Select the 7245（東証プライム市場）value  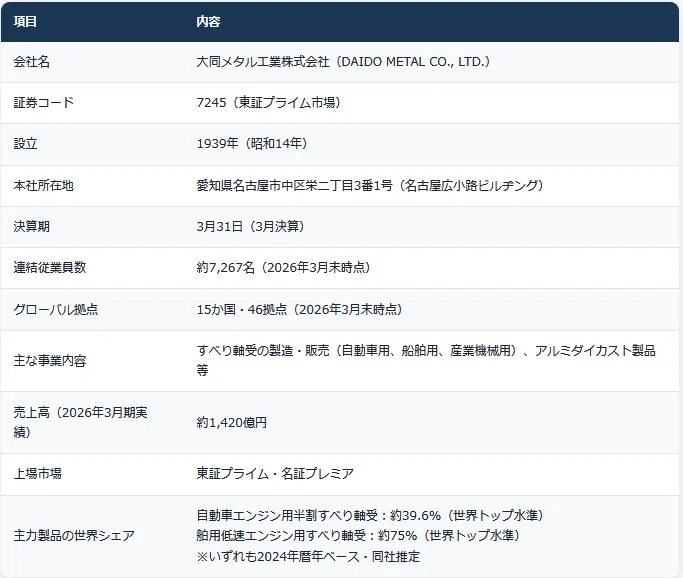click(x=268, y=103)
